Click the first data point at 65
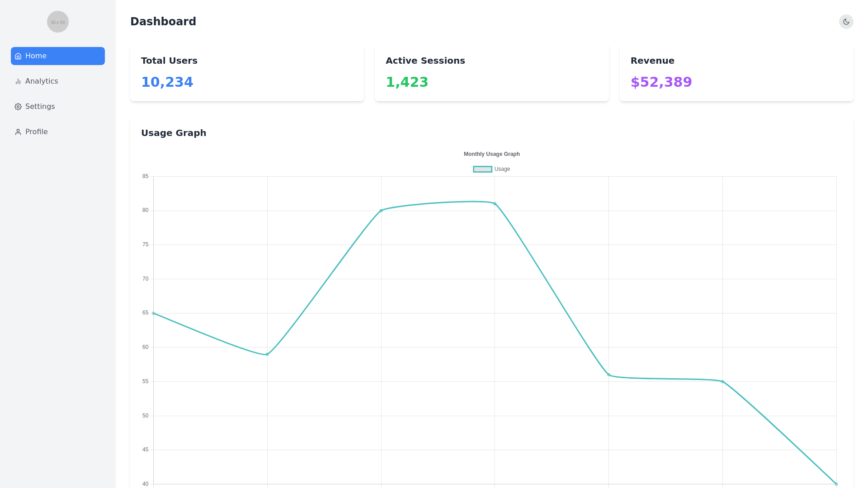The width and height of the screenshot is (868, 488). pyautogui.click(x=154, y=313)
